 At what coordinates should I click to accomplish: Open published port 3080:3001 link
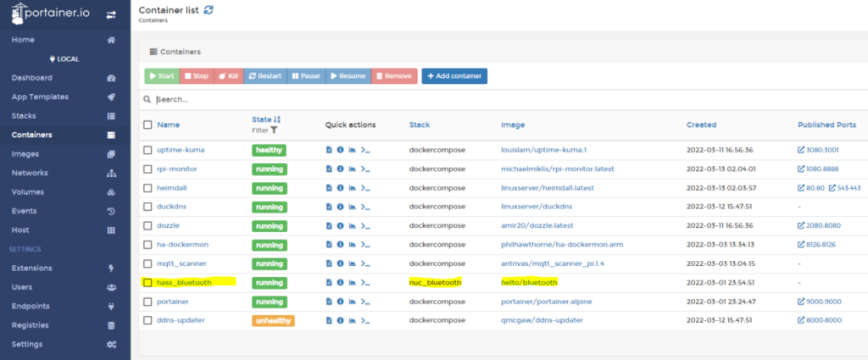pos(818,150)
